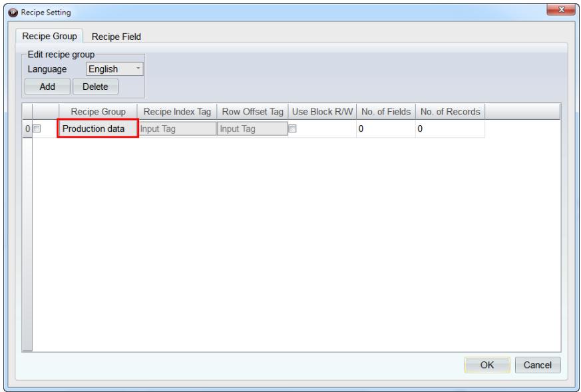Click the Row Offset Tag input field

(252, 129)
